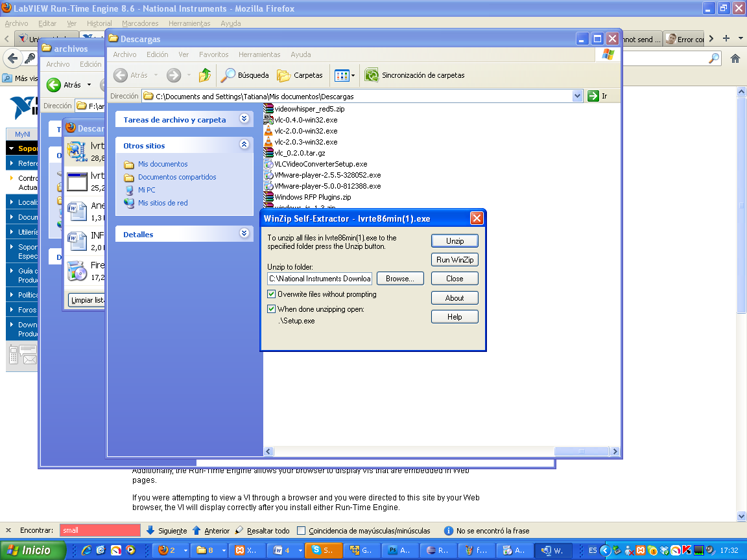The image size is (747, 560).
Task: Click the Skype taskbar button
Action: [x=325, y=550]
